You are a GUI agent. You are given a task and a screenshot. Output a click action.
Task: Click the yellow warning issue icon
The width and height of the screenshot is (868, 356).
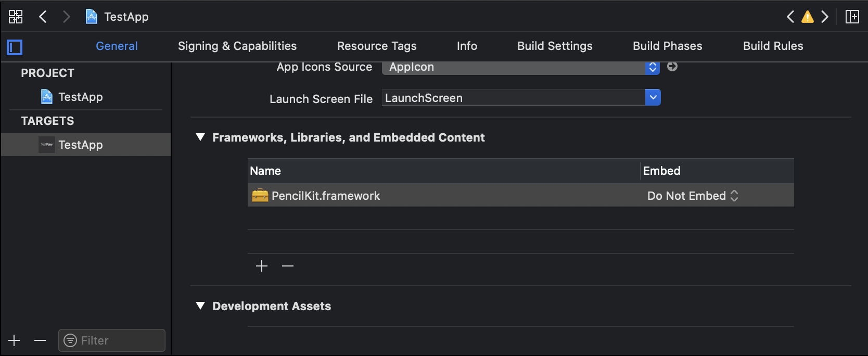pos(807,17)
